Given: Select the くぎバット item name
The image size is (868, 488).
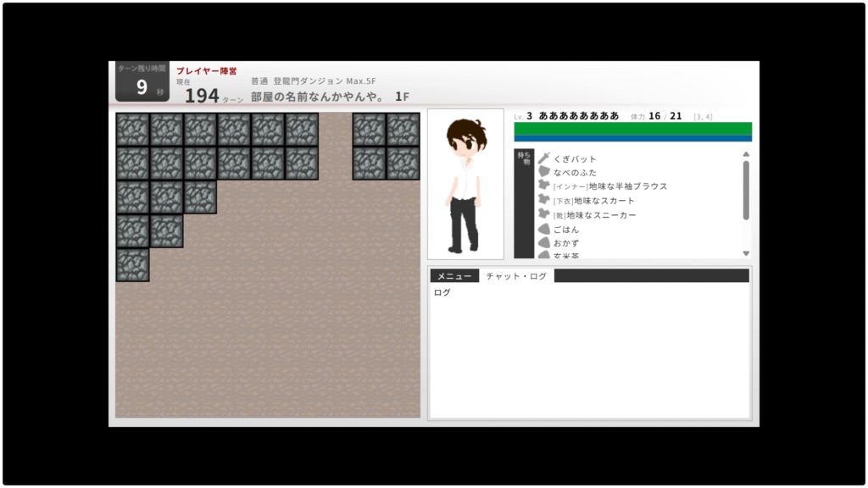Looking at the screenshot, I should [x=575, y=159].
